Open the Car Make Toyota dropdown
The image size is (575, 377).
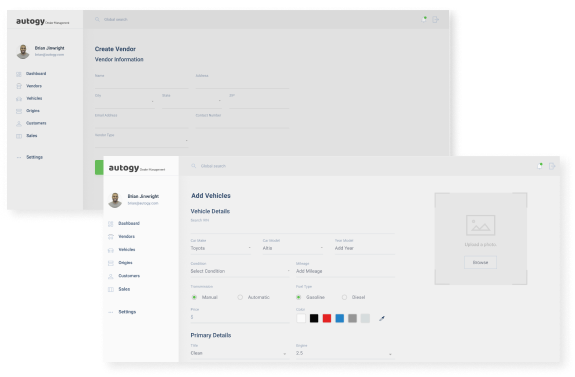221,248
